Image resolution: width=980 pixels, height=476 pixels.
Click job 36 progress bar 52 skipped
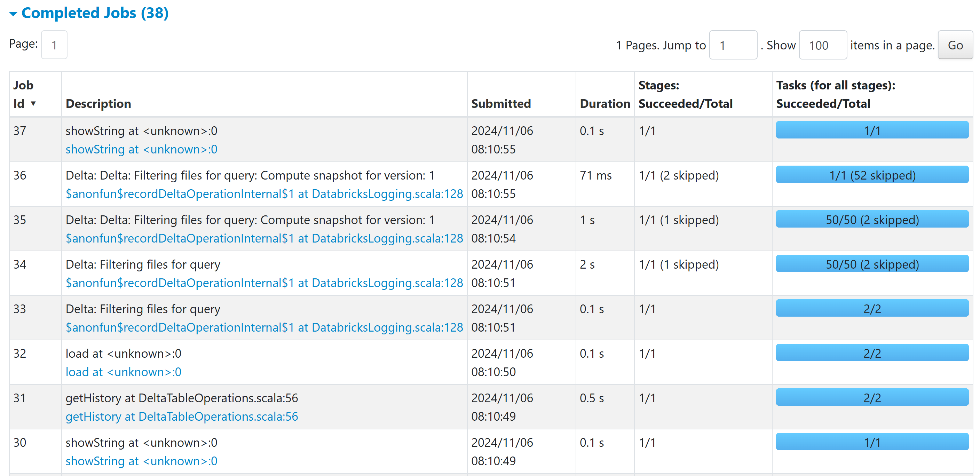pos(872,175)
